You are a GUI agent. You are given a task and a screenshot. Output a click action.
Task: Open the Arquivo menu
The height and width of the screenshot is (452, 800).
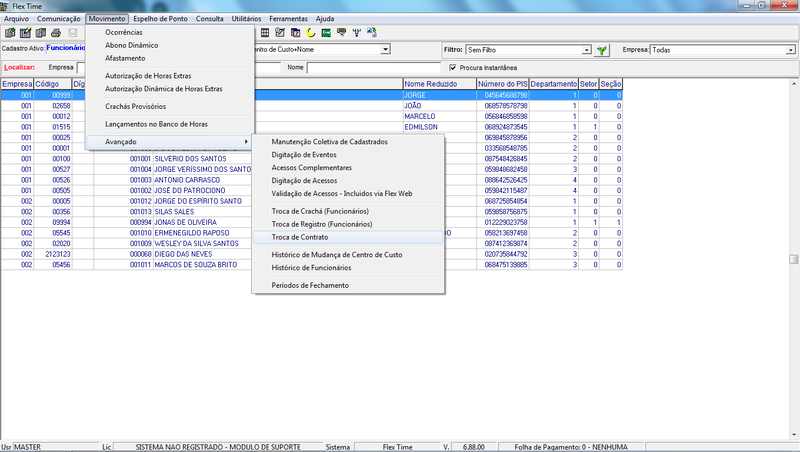16,19
